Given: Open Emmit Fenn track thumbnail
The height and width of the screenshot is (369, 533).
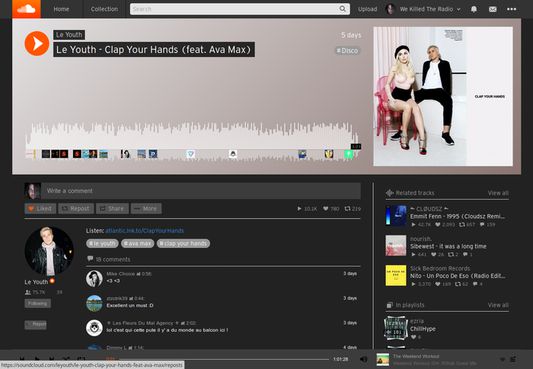Looking at the screenshot, I should tap(396, 215).
